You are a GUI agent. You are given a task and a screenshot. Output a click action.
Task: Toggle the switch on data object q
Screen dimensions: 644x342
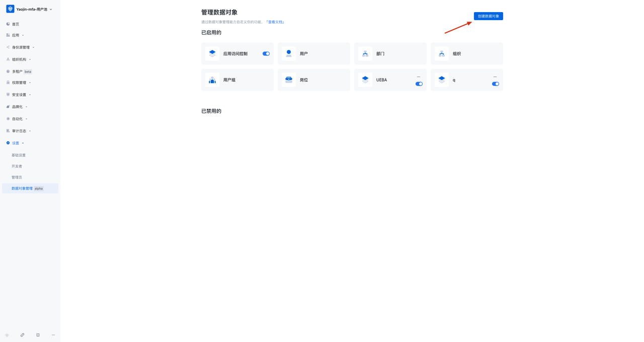pos(495,84)
